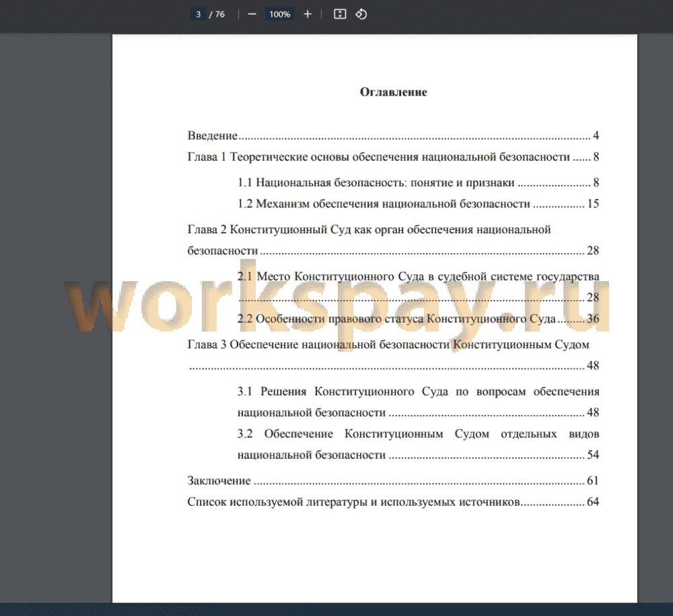This screenshot has width=673, height=616.
Task: Click the zoom in plus icon
Action: [308, 14]
